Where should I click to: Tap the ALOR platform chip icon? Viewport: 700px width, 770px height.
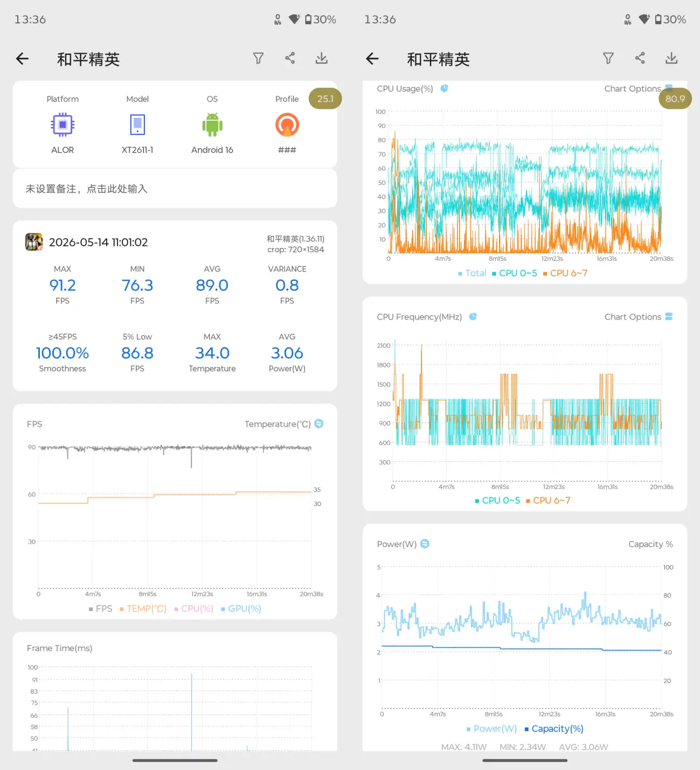[x=63, y=125]
